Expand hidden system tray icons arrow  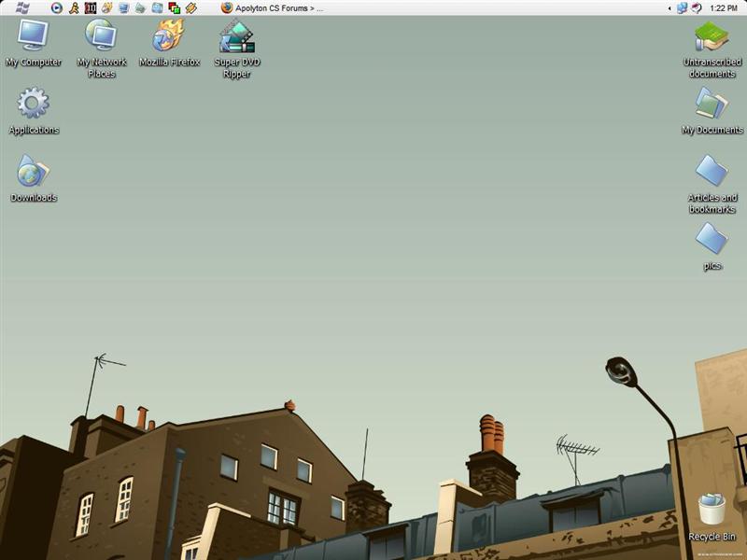point(669,7)
